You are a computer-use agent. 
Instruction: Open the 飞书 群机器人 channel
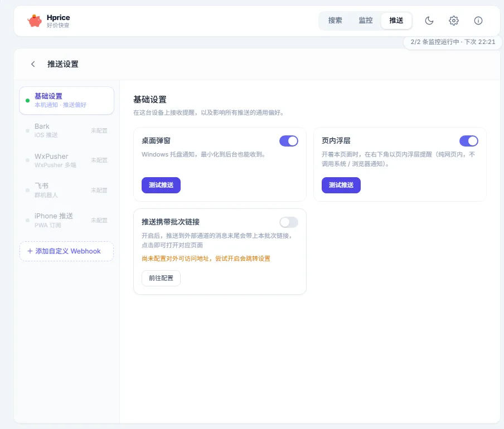(x=66, y=190)
